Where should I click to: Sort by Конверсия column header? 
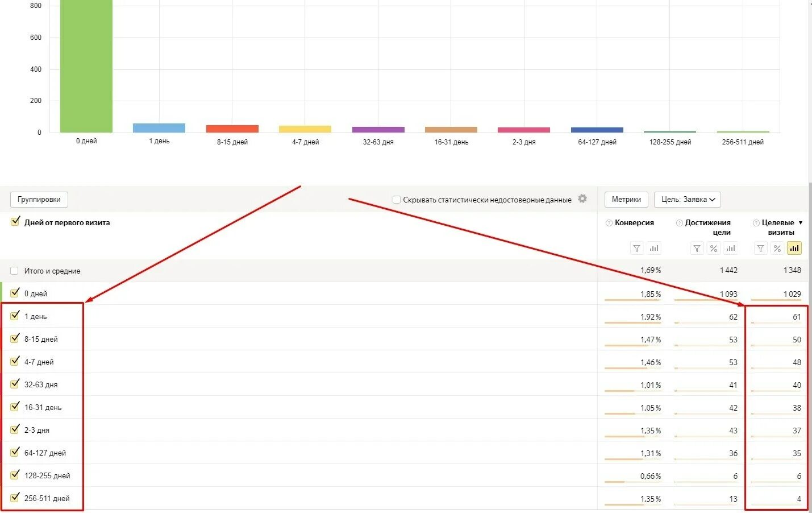634,223
